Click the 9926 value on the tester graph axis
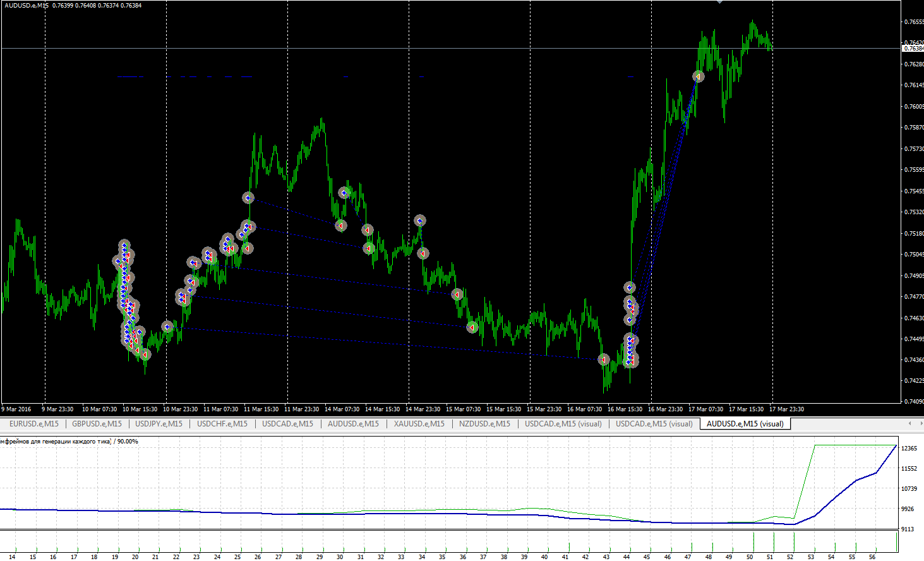This screenshot has width=924, height=561. click(908, 509)
